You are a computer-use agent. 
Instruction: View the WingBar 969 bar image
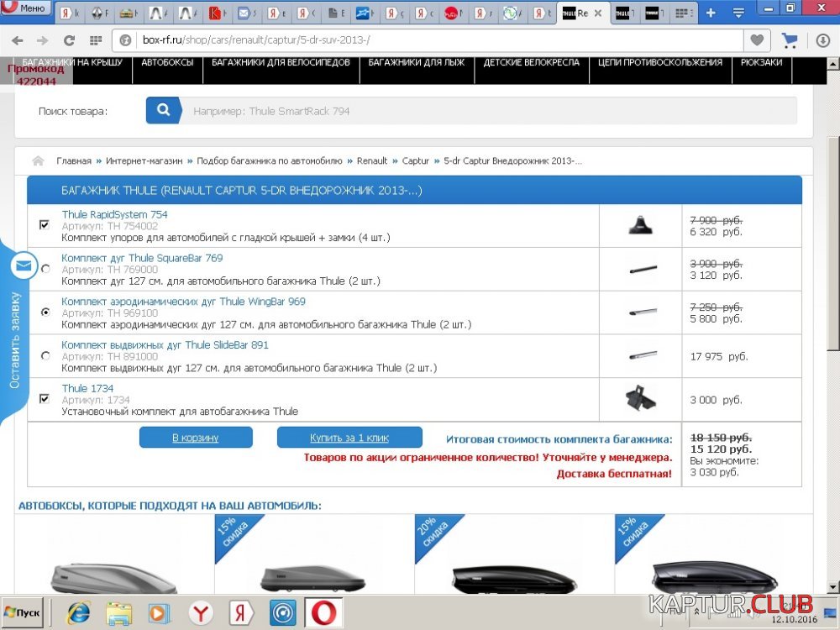point(643,312)
